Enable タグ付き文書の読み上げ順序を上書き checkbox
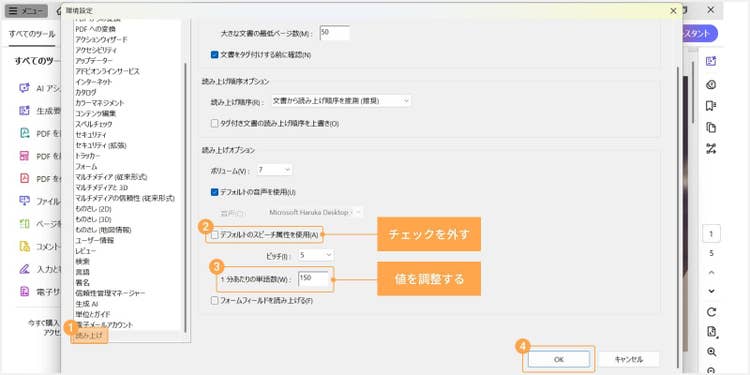The image size is (750, 375). click(214, 123)
